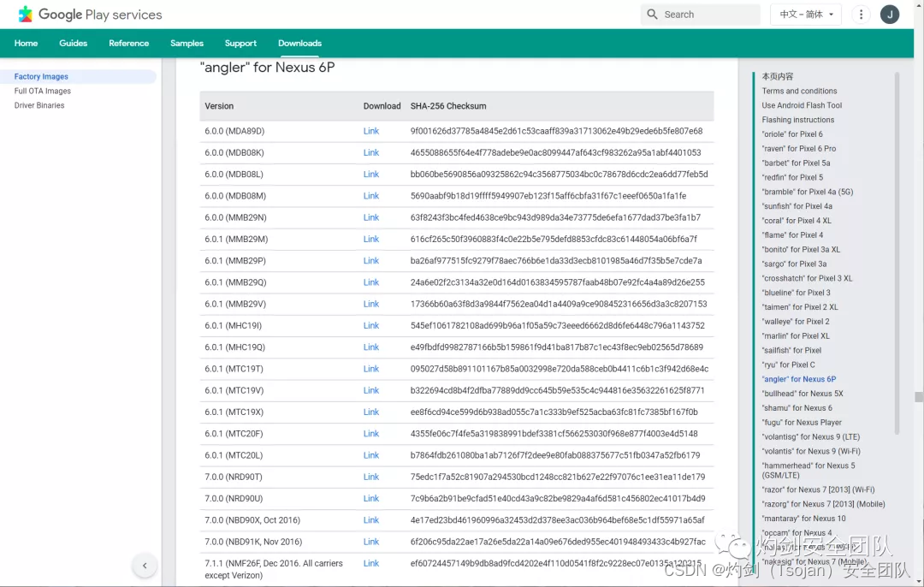This screenshot has width=924, height=587.
Task: Download link for 6.0.0 (MMB29N)
Action: point(371,217)
